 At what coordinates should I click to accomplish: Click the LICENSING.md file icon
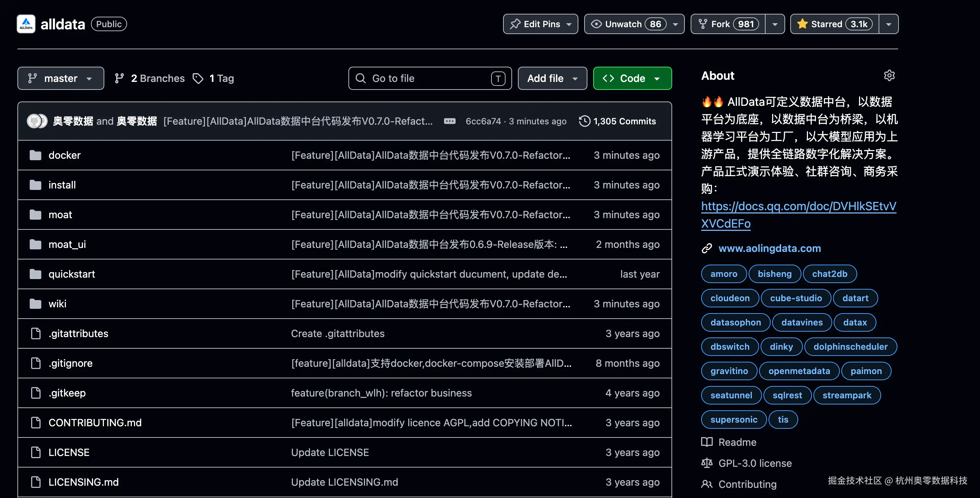[36, 482]
